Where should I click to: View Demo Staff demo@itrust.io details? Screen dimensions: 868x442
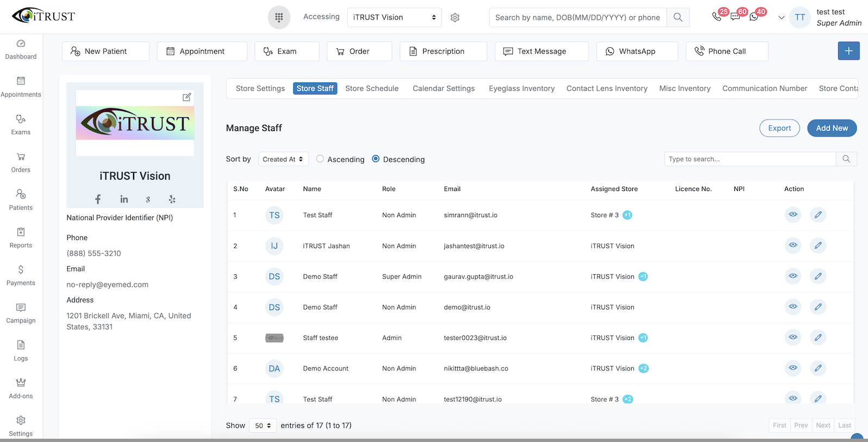click(793, 307)
